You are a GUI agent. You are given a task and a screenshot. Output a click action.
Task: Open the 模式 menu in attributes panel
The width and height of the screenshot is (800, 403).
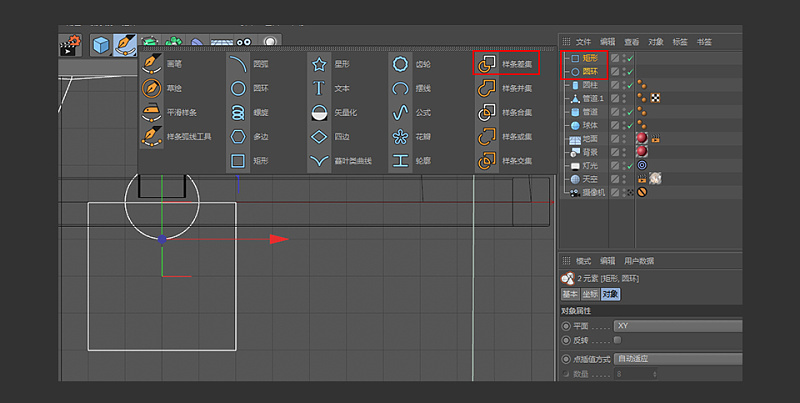point(584,261)
